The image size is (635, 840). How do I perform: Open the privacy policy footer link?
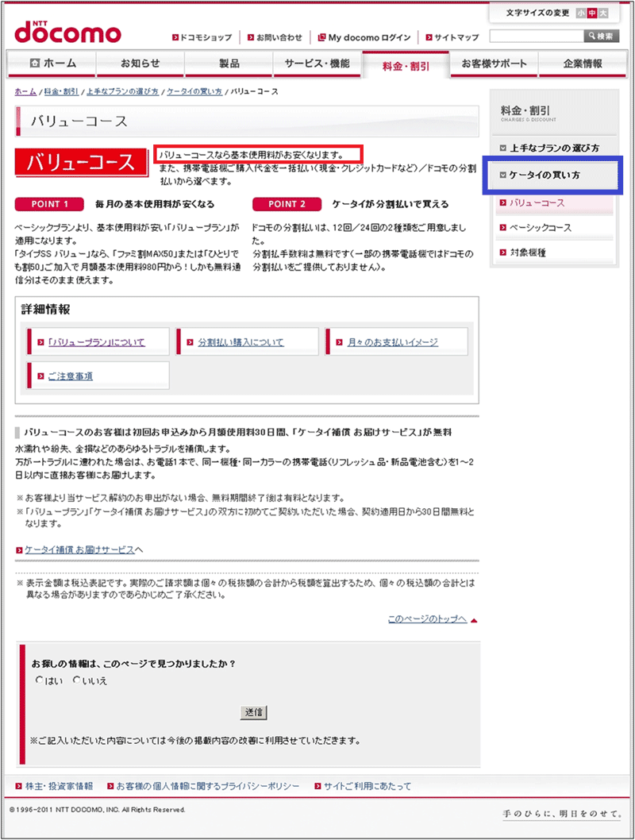pyautogui.click(x=208, y=787)
